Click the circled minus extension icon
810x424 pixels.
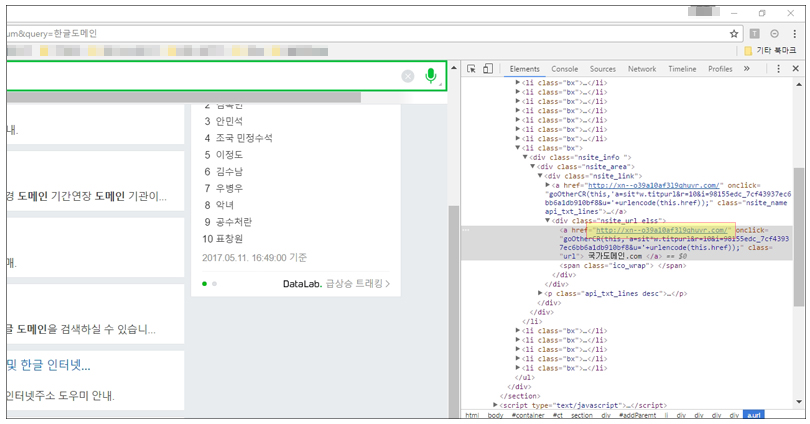tap(774, 34)
